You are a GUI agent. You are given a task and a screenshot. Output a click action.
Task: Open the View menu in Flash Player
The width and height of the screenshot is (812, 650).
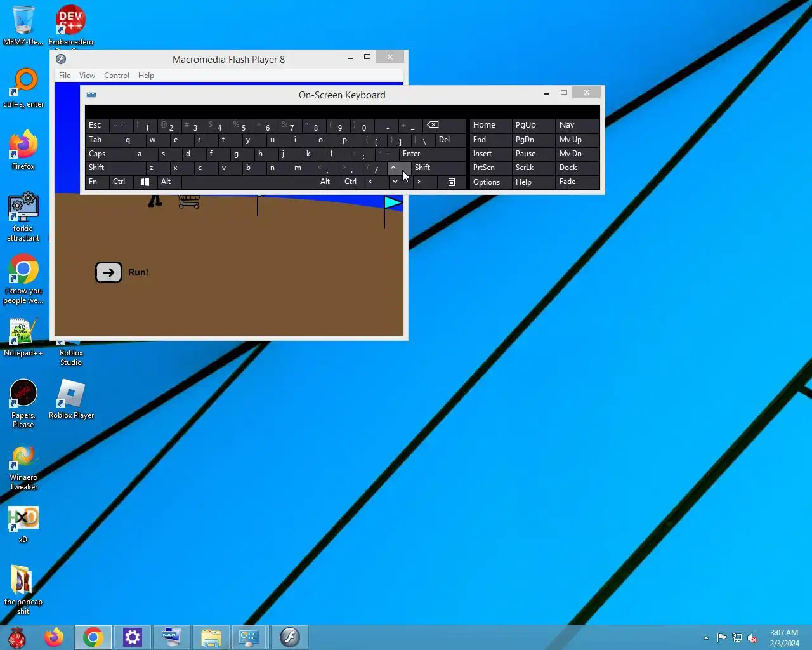point(87,76)
